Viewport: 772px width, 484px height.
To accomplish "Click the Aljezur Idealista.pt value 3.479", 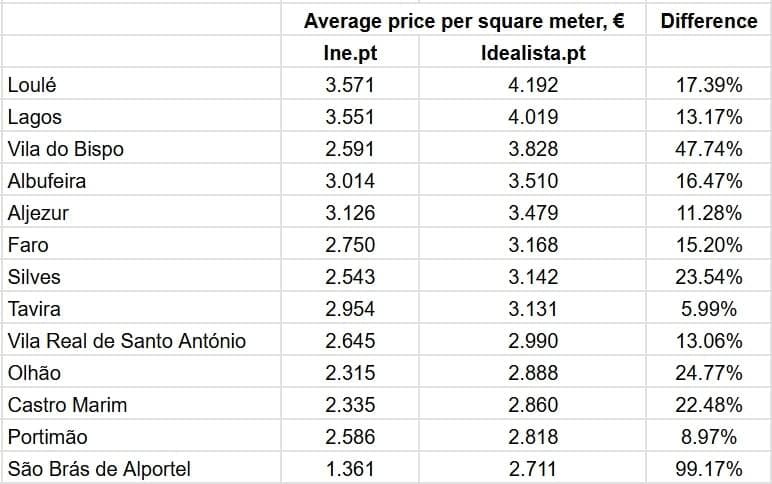I will [533, 213].
